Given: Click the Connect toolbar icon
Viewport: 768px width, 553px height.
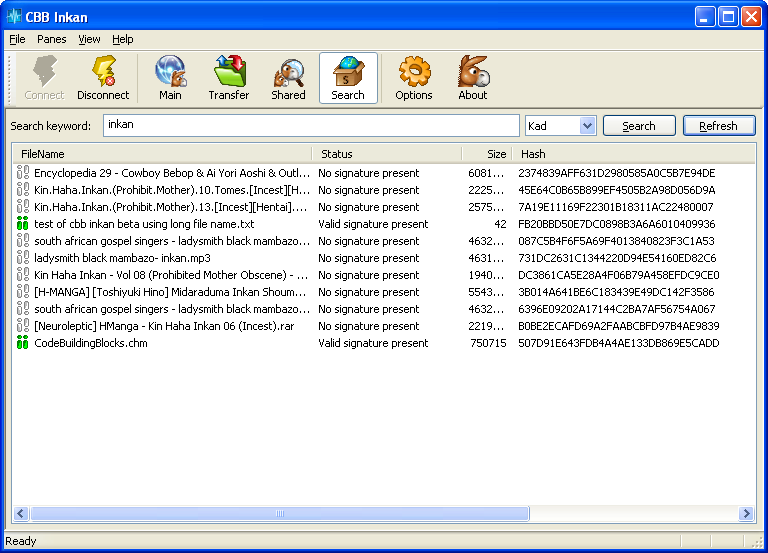Looking at the screenshot, I should (44, 72).
